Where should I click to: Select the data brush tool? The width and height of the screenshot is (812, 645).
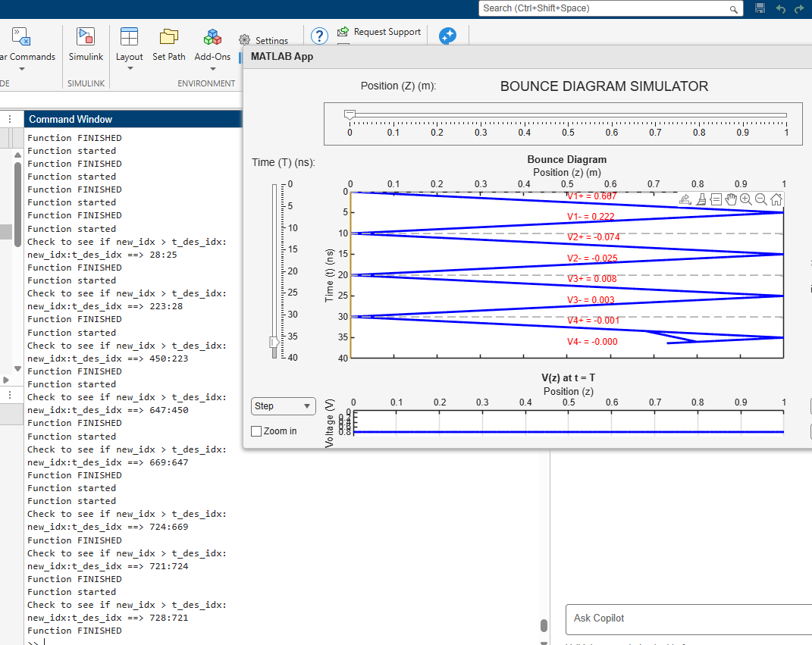[701, 199]
